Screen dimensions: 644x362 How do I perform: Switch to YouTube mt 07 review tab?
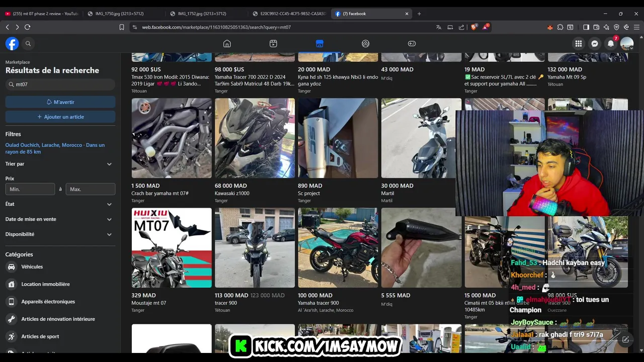[41, 14]
